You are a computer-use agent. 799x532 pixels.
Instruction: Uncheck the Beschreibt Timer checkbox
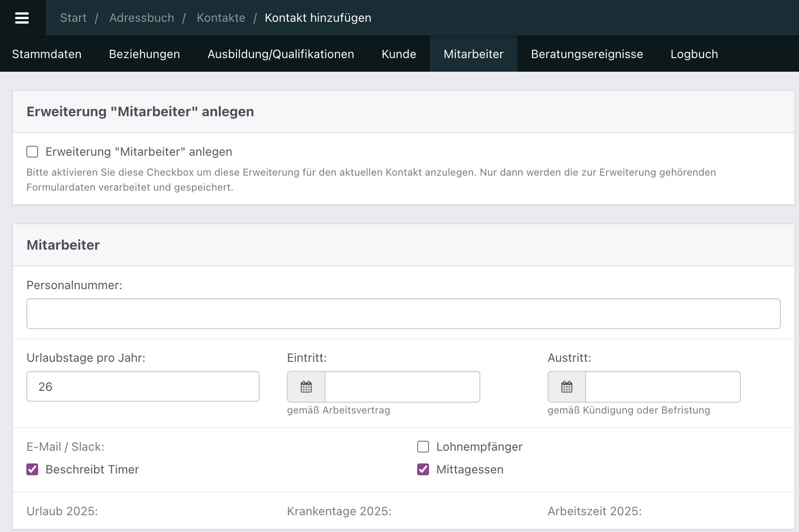tap(32, 469)
